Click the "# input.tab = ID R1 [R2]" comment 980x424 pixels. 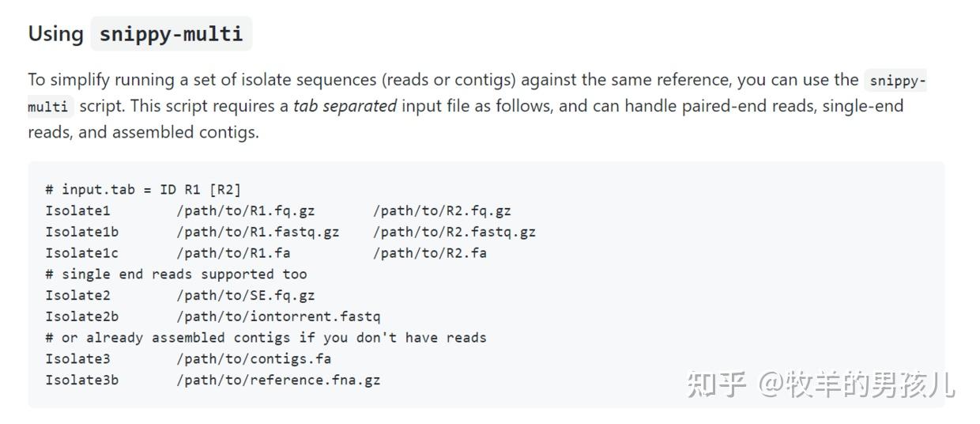click(143, 189)
